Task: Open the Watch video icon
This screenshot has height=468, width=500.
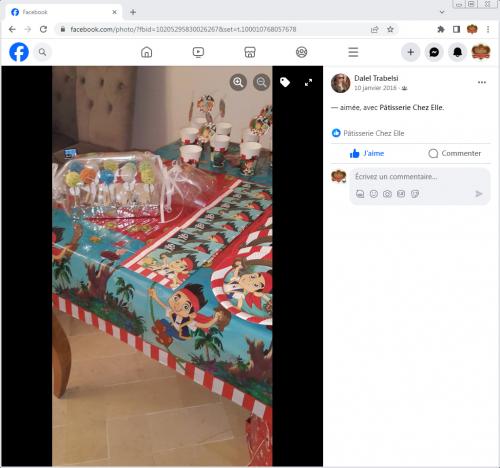Action: 198,52
